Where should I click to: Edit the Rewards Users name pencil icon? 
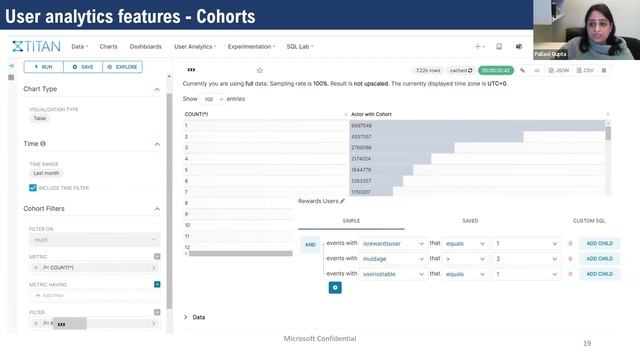click(342, 201)
